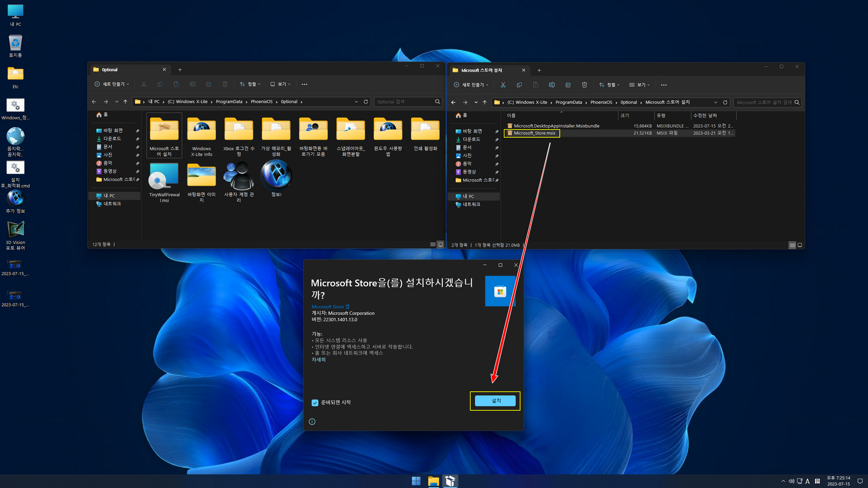Click Delete trash icon in Microsoft 스토어 설치 window

(x=584, y=84)
